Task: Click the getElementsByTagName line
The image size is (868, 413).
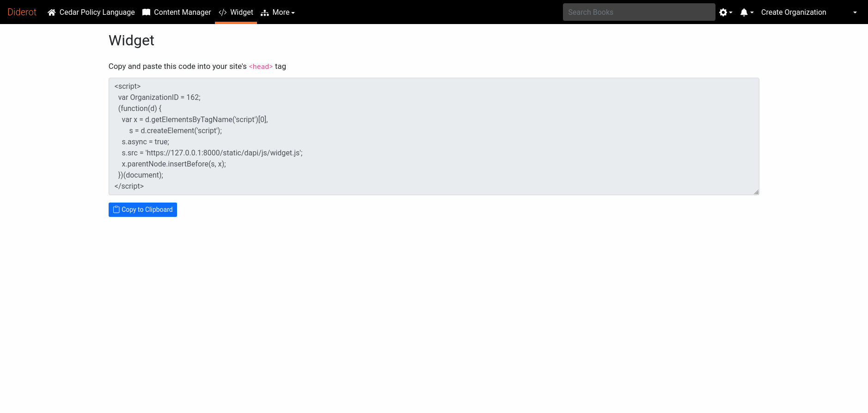Action: 195,119
